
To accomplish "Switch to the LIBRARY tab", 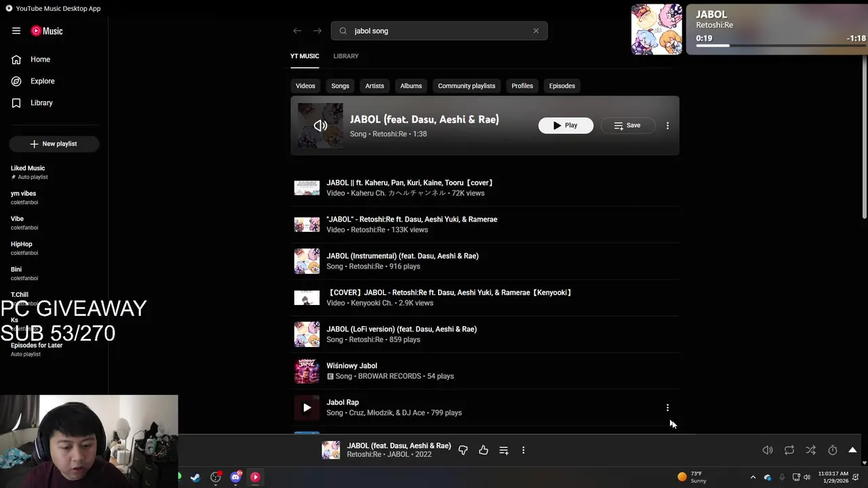I will 346,56.
